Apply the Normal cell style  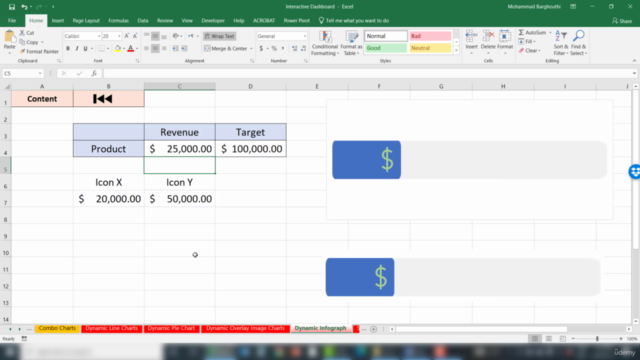(x=386, y=36)
